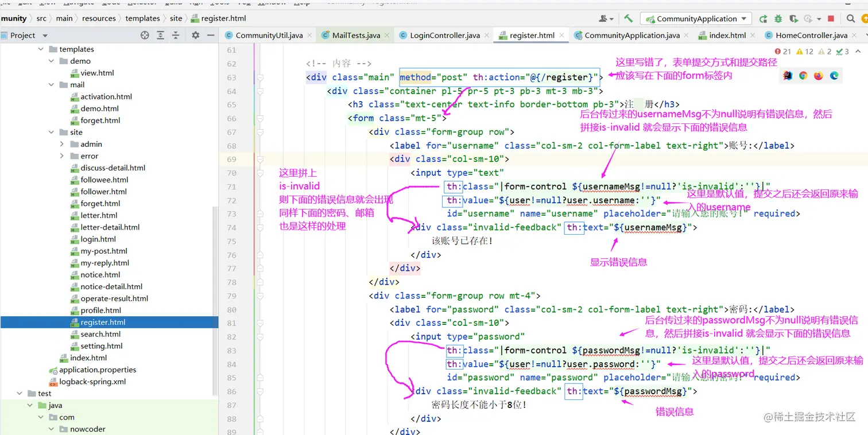Click the Build Project hammer icon
The height and width of the screenshot is (435, 868).
[628, 18]
